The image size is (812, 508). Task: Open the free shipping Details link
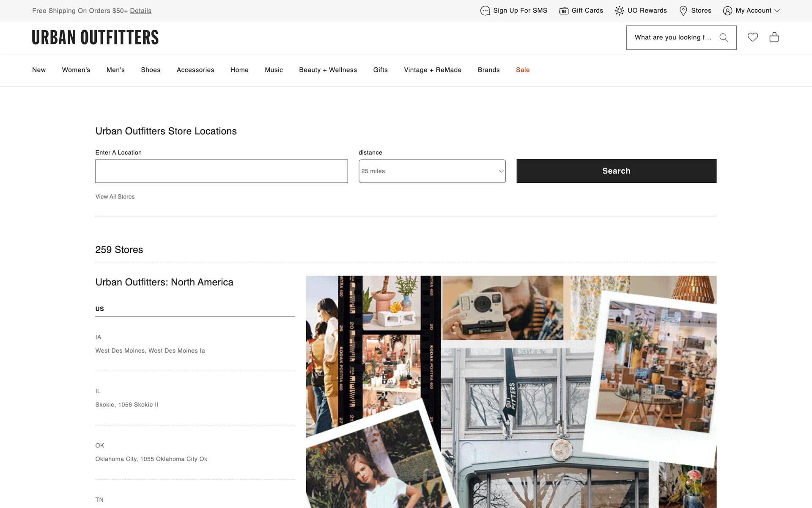click(140, 11)
